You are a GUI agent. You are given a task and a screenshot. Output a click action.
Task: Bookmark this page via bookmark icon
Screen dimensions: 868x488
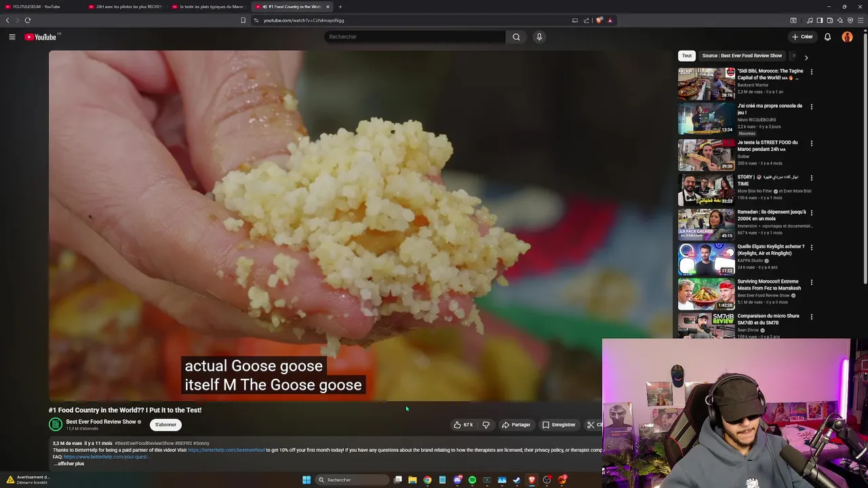[x=243, y=20]
